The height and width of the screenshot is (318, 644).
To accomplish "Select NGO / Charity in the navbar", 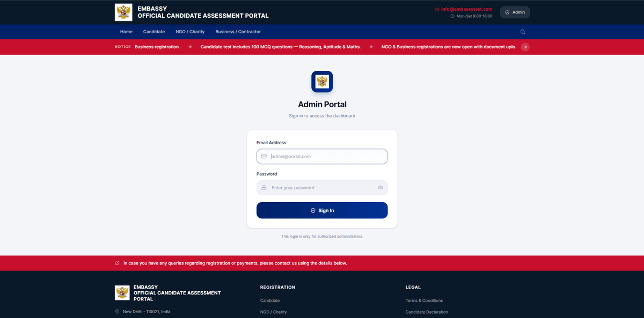I will (190, 32).
